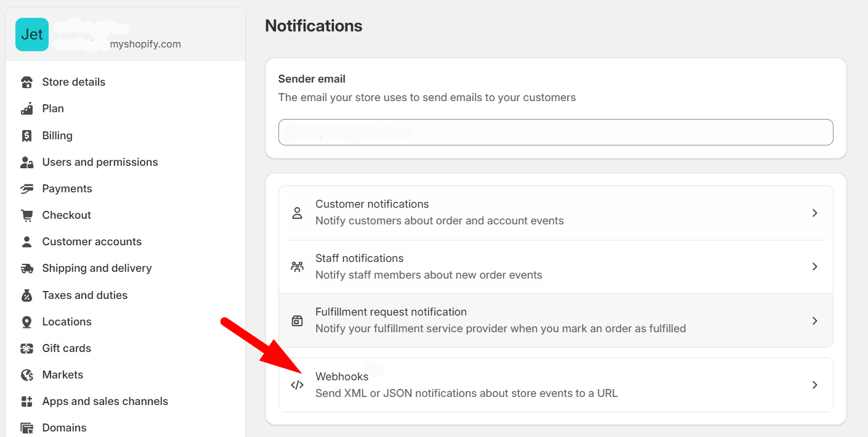Click the Shipping and delivery truck icon

pyautogui.click(x=26, y=268)
